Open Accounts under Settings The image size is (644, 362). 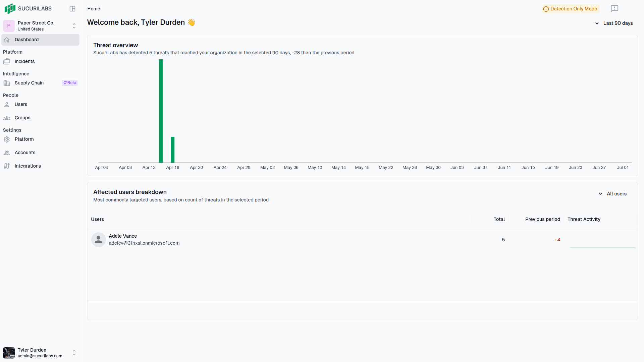pos(40,153)
